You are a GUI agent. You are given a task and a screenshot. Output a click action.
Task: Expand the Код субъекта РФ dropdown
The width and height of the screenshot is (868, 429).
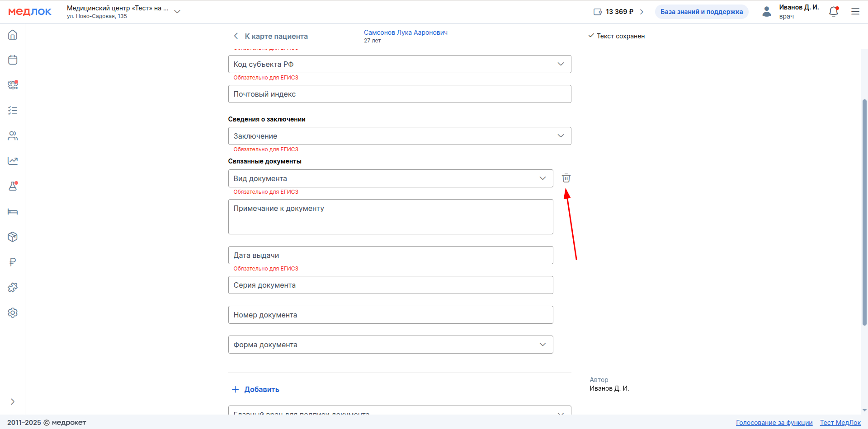(x=561, y=64)
